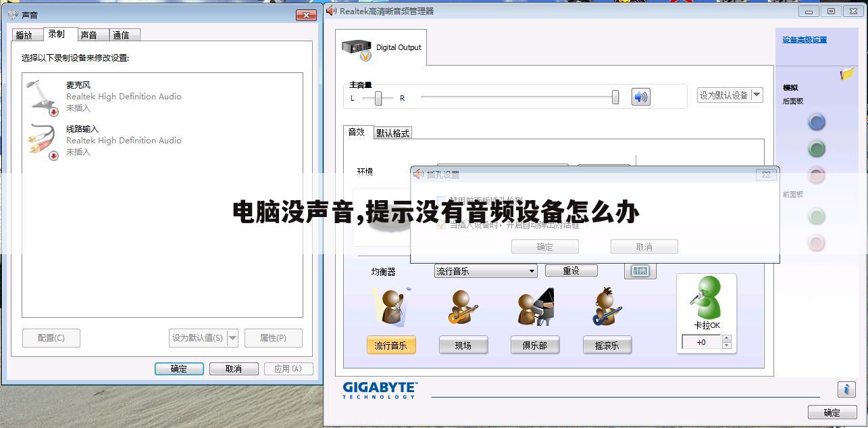Choose the 流行音乐 preset button
Screen dimensions: 868x428
coord(391,346)
